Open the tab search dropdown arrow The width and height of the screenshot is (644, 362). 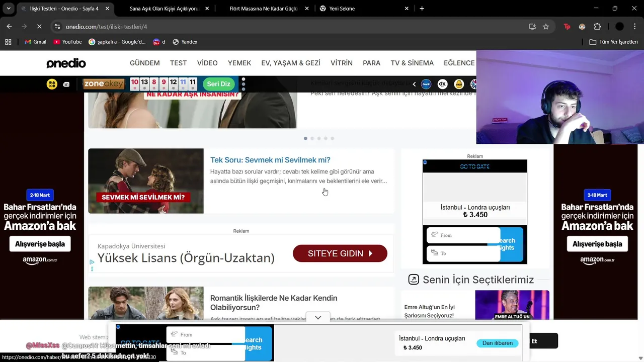tap(9, 9)
